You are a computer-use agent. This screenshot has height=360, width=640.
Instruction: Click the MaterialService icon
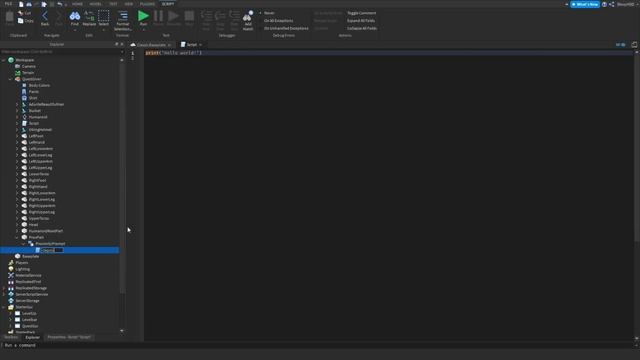click(11, 275)
